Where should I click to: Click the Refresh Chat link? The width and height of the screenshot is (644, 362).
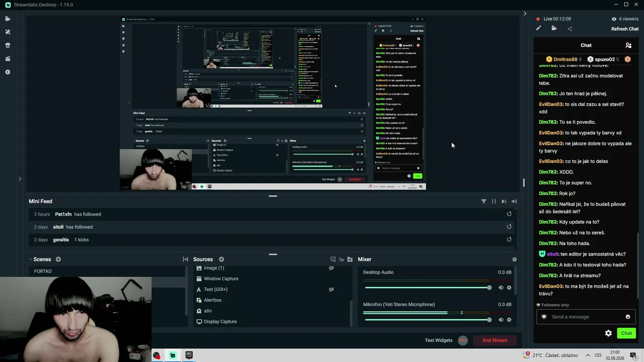click(625, 29)
